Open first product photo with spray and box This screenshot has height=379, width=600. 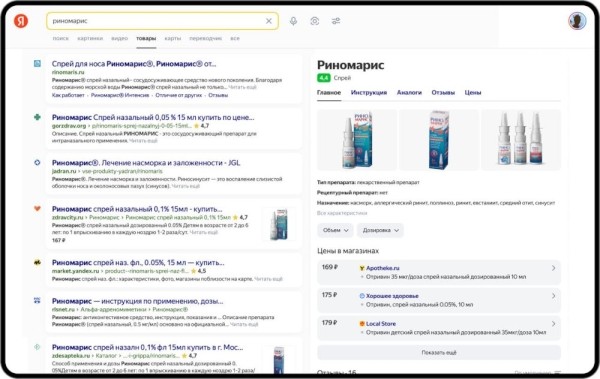[x=357, y=140]
